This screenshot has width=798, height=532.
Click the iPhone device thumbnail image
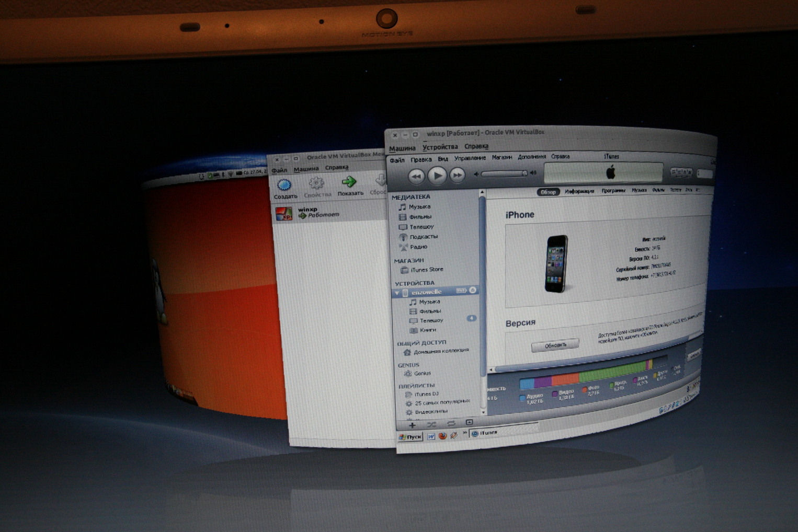556,263
